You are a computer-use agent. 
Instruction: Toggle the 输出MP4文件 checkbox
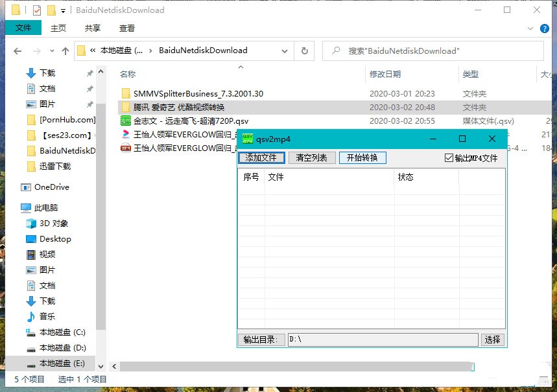(x=449, y=158)
